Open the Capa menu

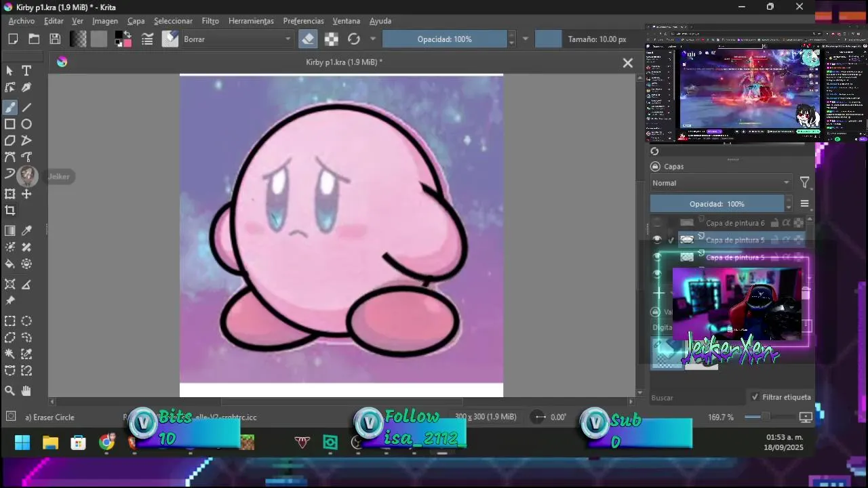coord(136,21)
